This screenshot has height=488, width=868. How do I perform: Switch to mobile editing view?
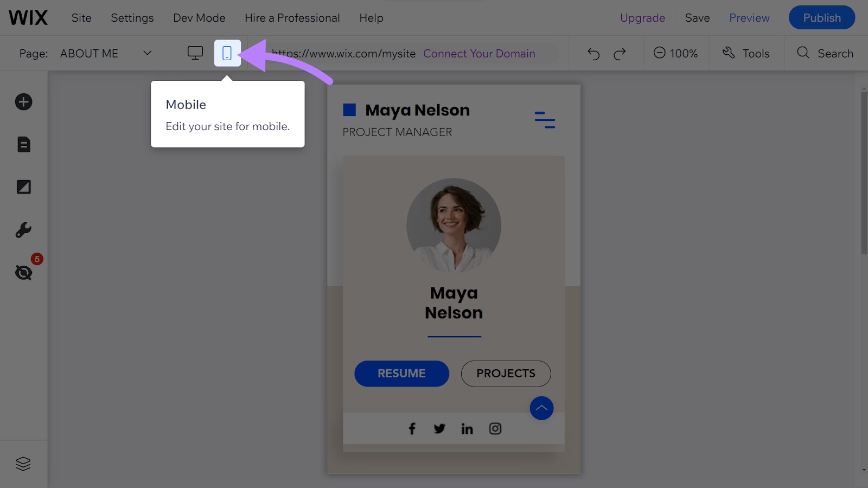click(x=227, y=53)
